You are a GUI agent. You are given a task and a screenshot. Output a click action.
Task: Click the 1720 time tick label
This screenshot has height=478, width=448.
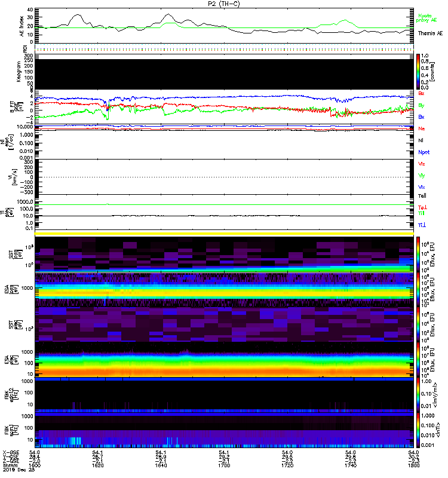[287, 465]
